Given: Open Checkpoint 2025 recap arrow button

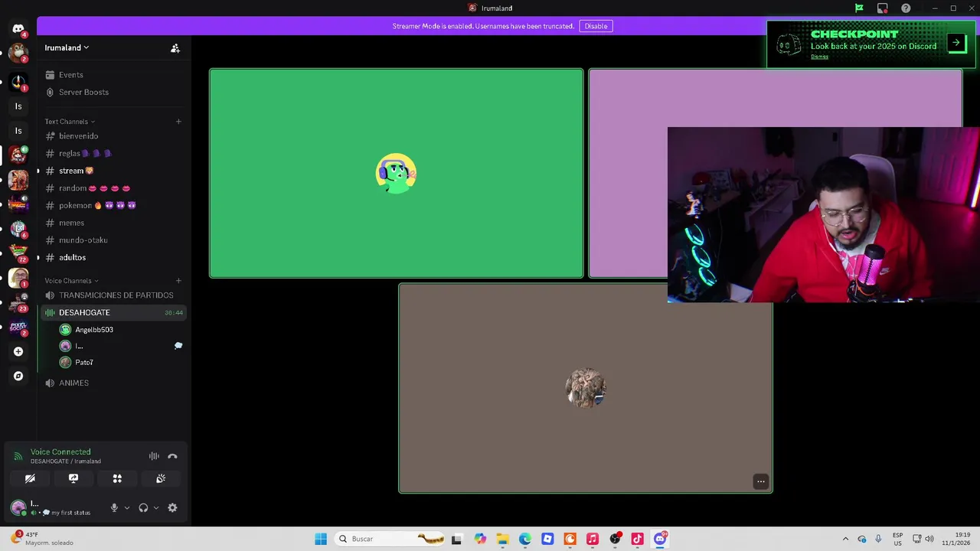Looking at the screenshot, I should pos(956,43).
